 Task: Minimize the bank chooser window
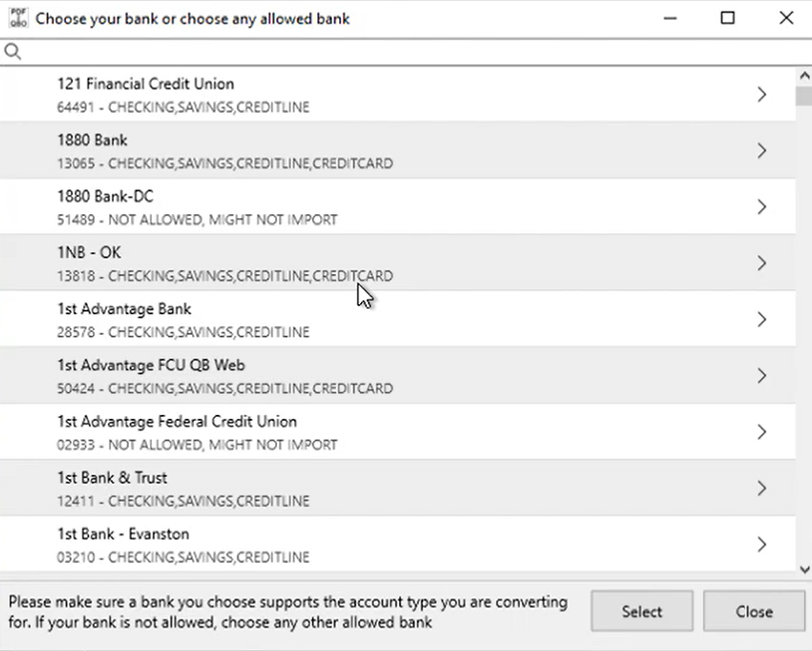tap(670, 18)
